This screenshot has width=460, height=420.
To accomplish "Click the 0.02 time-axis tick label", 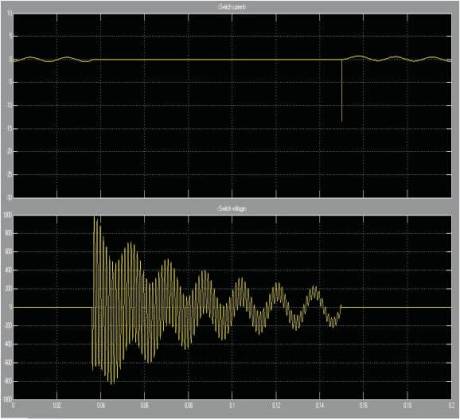I will coord(57,405).
